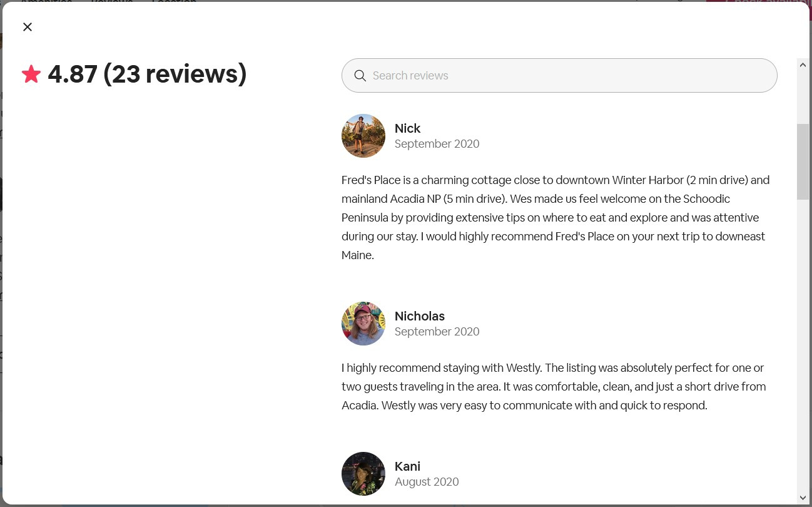Close the reviews dialog
This screenshot has width=812, height=507.
(x=28, y=27)
